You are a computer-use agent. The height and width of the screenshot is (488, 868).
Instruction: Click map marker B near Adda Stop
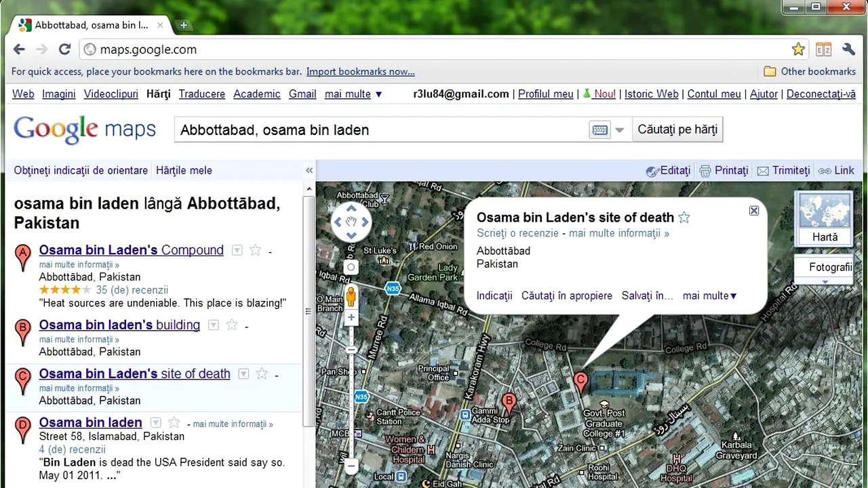509,405
